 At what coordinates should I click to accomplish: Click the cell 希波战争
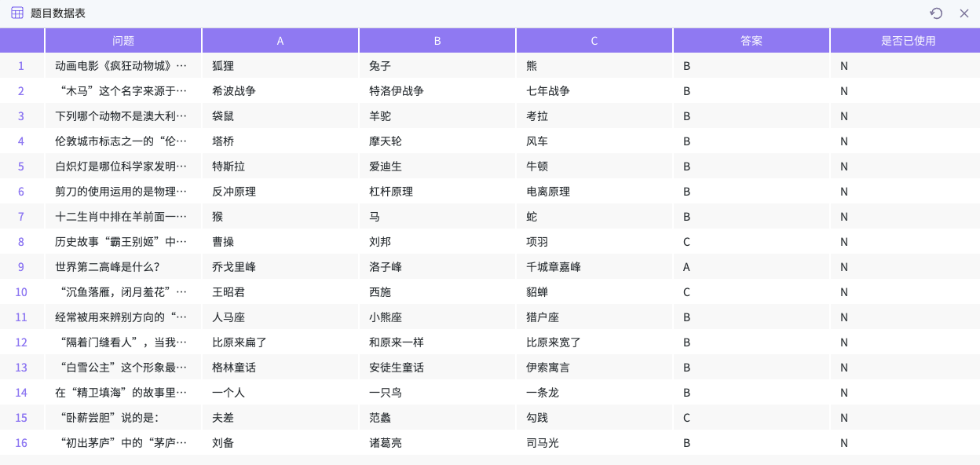coord(280,91)
